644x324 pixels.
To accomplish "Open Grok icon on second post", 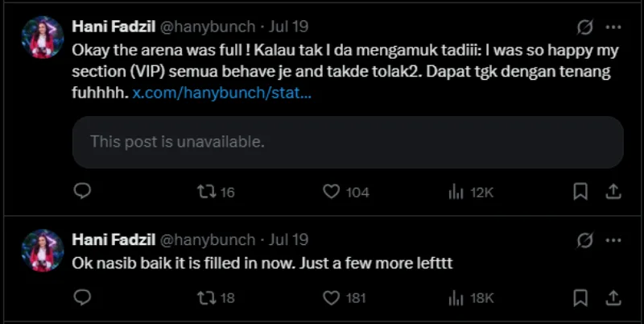I will coord(586,240).
